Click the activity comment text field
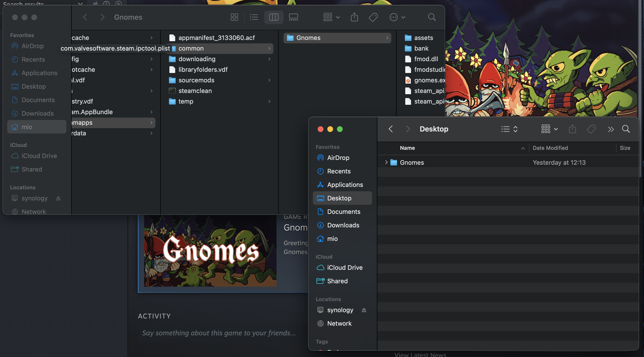Image resolution: width=644 pixels, height=357 pixels. coord(219,333)
